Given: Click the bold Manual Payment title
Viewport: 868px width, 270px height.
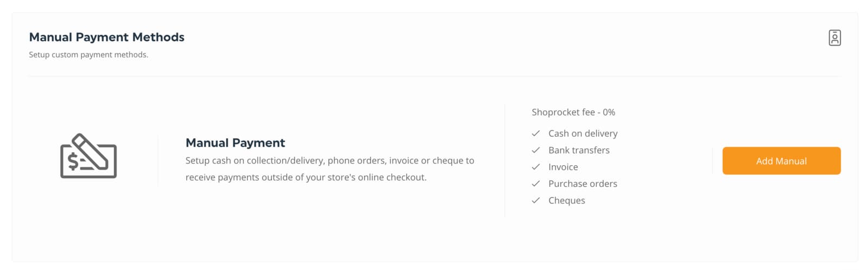Looking at the screenshot, I should point(235,143).
